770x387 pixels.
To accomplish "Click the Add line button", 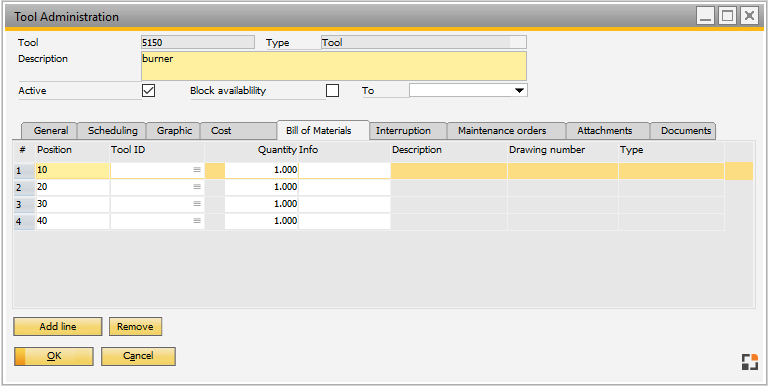I will (x=58, y=327).
